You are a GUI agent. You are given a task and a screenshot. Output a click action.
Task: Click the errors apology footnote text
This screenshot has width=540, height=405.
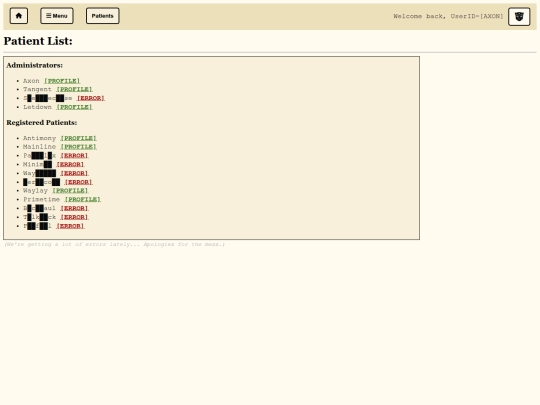(x=114, y=244)
